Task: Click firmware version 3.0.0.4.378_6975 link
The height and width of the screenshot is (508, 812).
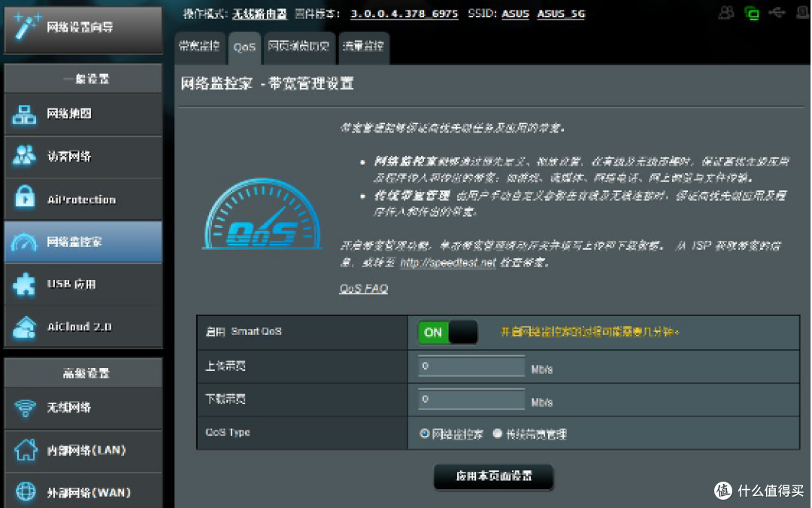Action: 404,14
